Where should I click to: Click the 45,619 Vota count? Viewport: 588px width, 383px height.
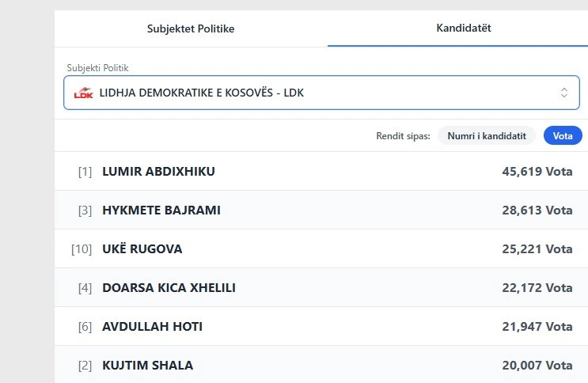pos(537,171)
